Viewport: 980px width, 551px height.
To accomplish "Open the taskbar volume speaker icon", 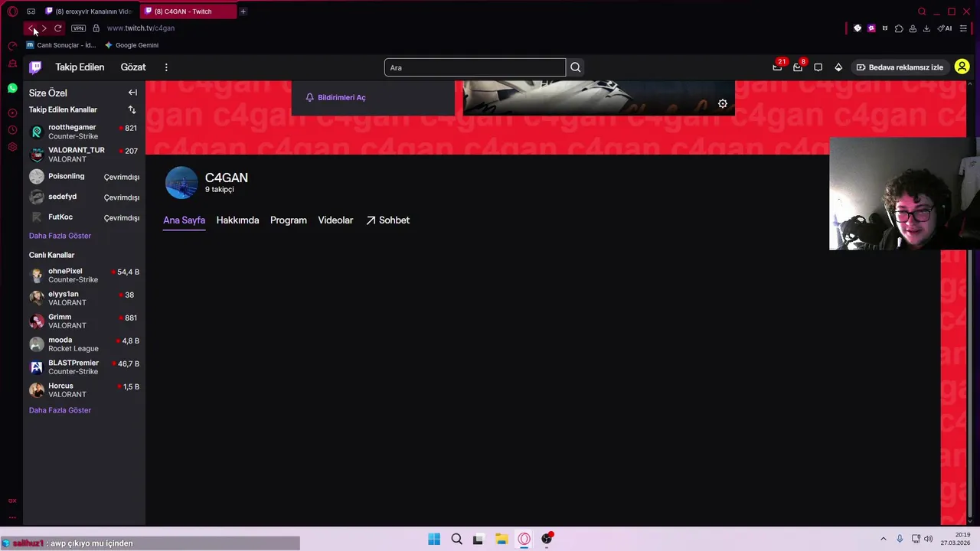I will click(x=928, y=539).
